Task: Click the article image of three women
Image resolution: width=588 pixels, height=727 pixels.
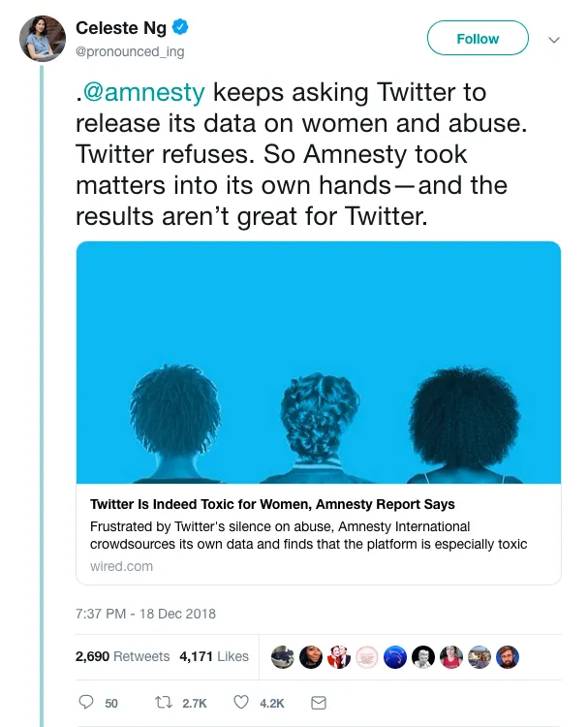Action: click(319, 363)
